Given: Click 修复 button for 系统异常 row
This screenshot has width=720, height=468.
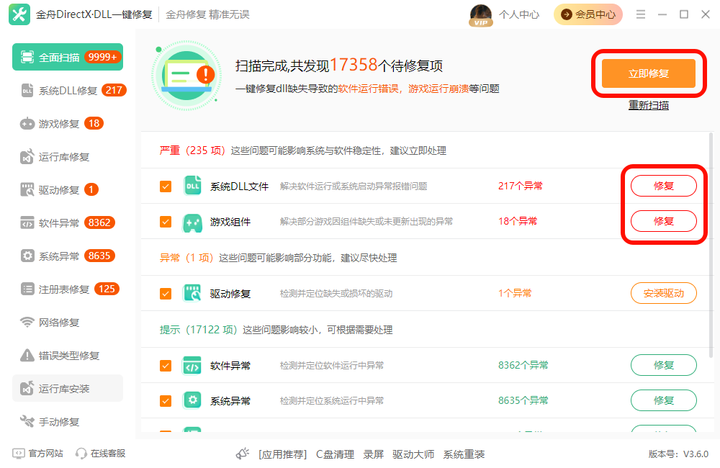Looking at the screenshot, I should (x=664, y=400).
